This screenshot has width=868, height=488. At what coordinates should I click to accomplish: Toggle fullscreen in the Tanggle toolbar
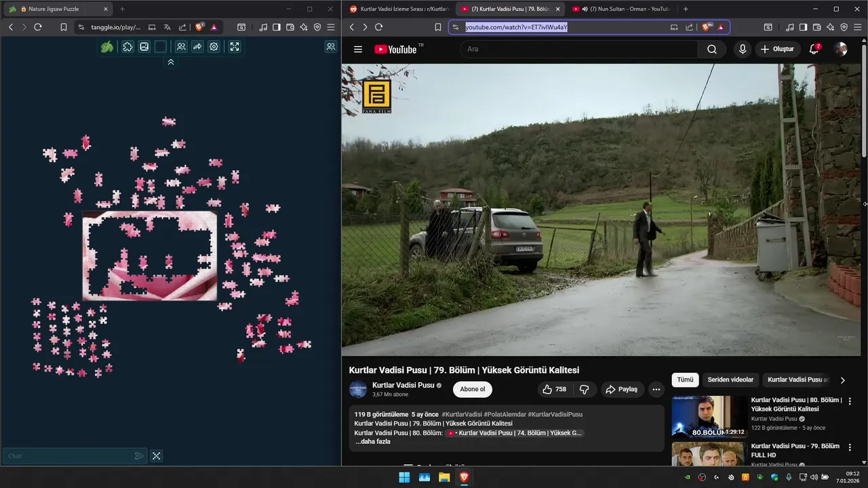tap(235, 47)
